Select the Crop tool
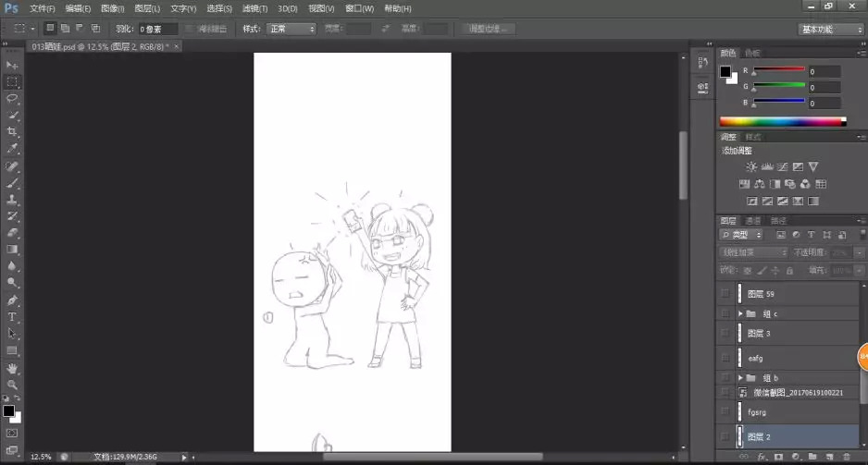 pos(12,132)
